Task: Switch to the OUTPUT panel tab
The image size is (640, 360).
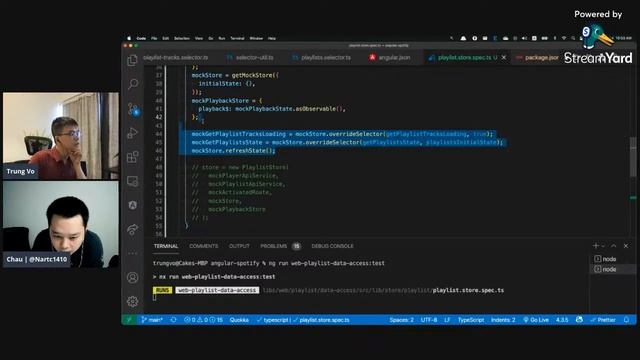Action: [239, 246]
